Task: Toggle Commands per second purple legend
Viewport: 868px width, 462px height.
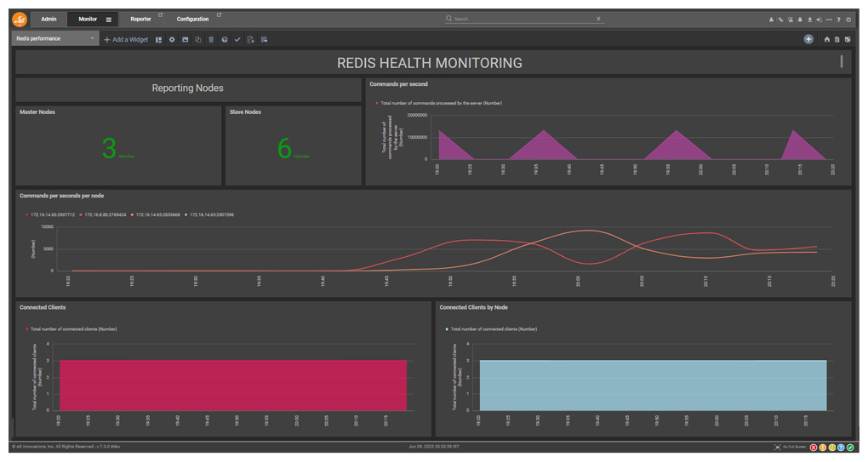Action: pyautogui.click(x=439, y=104)
